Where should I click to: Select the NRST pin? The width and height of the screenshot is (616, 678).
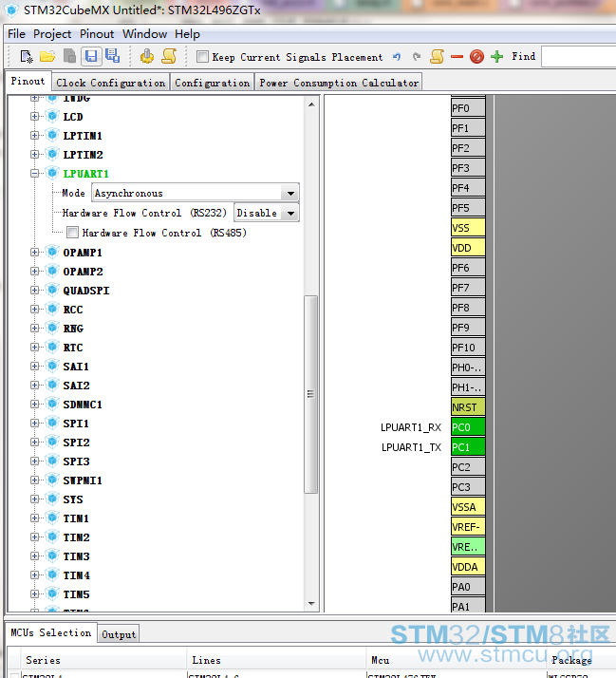pos(468,407)
